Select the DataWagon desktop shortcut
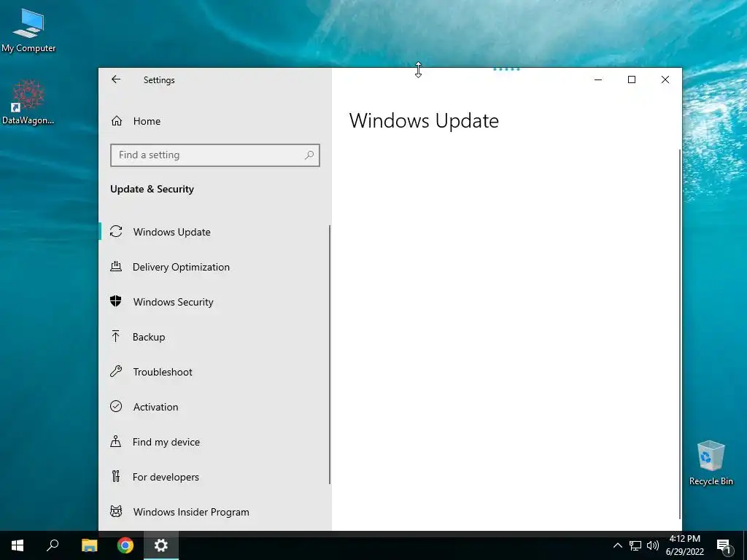747x560 pixels. coord(28,102)
